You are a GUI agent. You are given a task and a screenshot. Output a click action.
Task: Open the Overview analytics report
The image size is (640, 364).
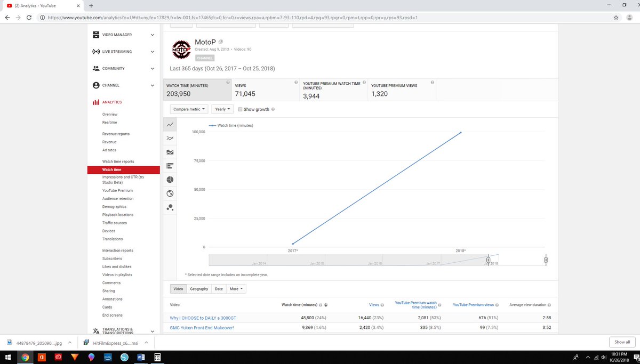[110, 115]
